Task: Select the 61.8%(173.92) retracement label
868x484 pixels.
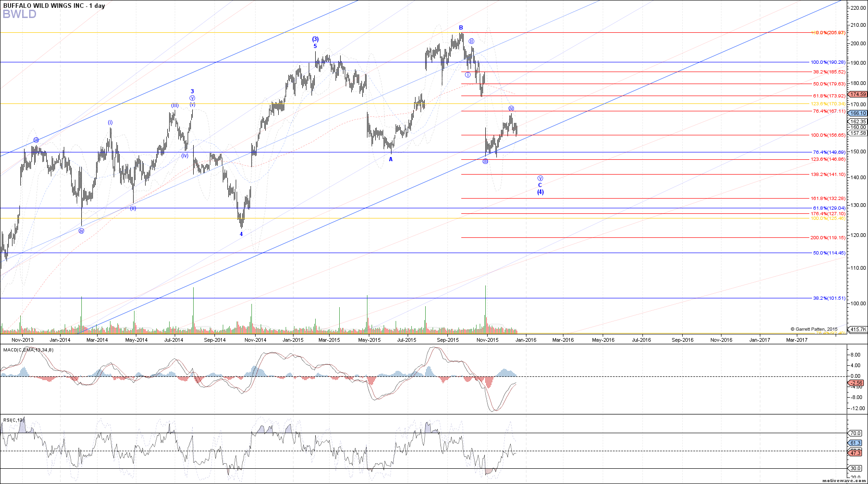Action: (829, 96)
